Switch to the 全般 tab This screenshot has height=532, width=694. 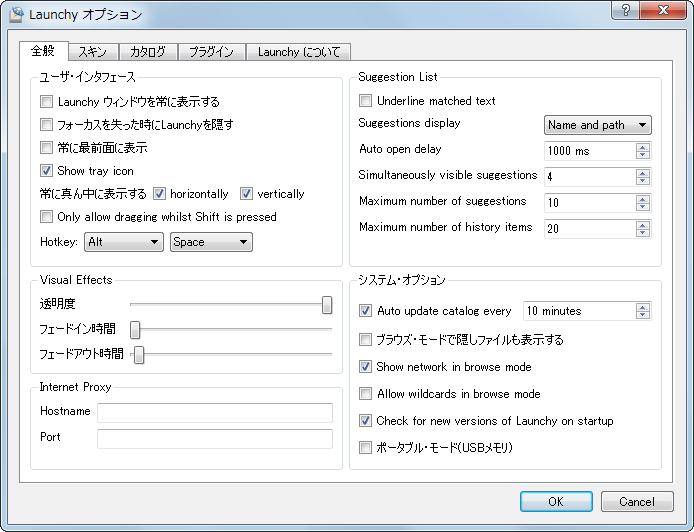pos(43,51)
